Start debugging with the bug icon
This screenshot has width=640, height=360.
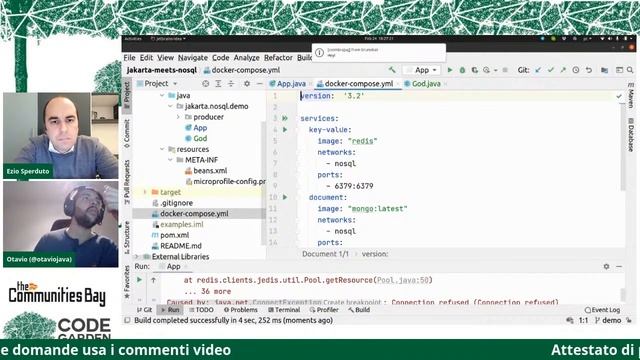[462, 70]
